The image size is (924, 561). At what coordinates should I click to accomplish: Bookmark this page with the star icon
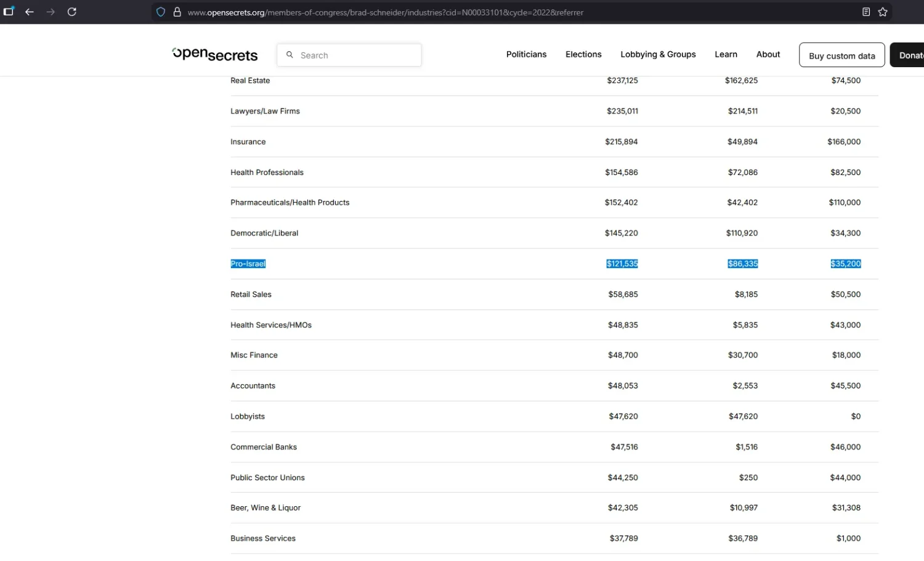(883, 12)
